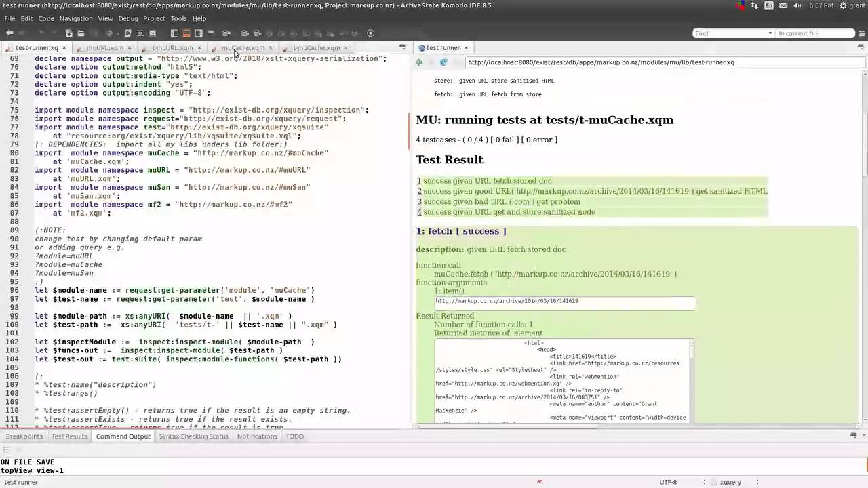Open the File menu
The width and height of the screenshot is (868, 488).
pos(9,18)
